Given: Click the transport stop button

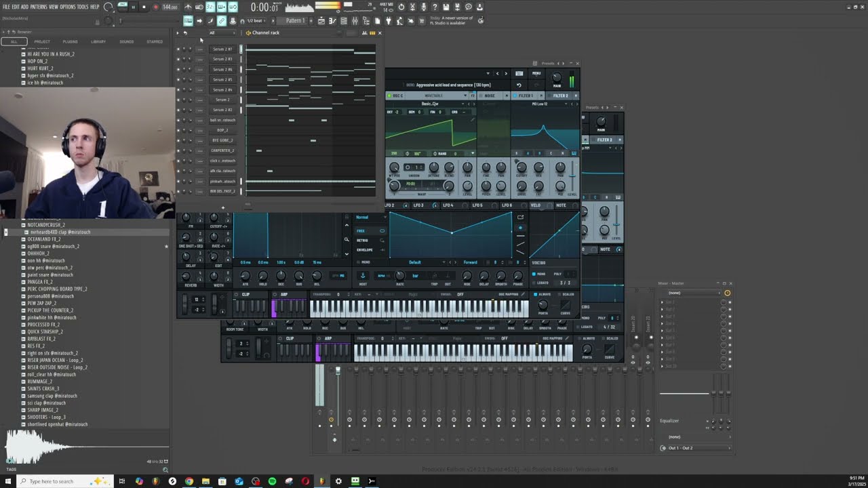Looking at the screenshot, I should 143,7.
